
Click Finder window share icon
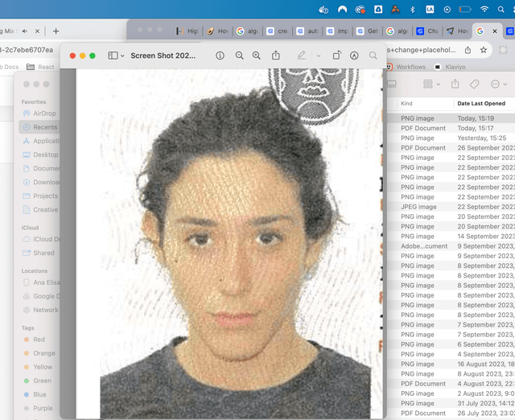tap(455, 84)
